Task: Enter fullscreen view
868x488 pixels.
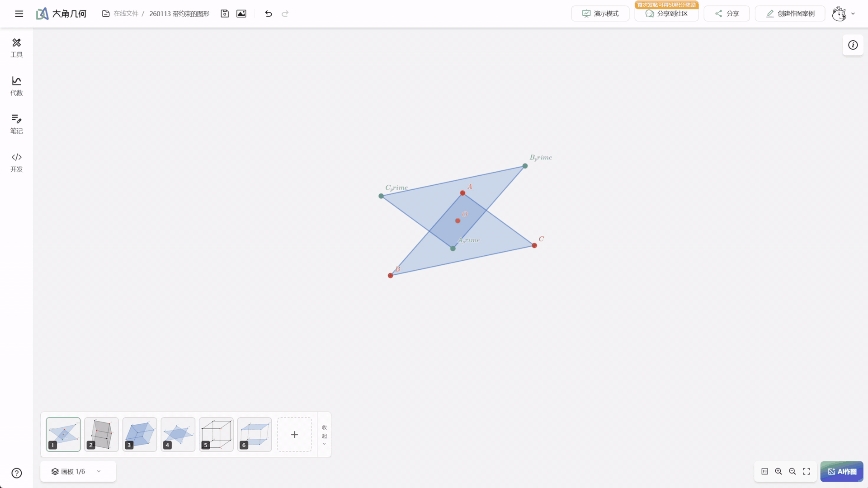Action: tap(807, 471)
